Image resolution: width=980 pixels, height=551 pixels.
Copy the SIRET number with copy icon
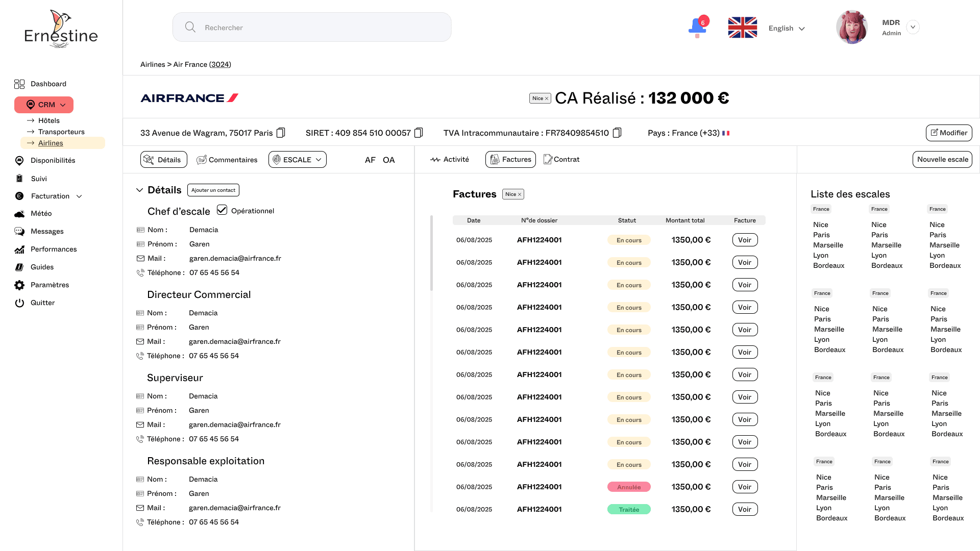(x=419, y=133)
